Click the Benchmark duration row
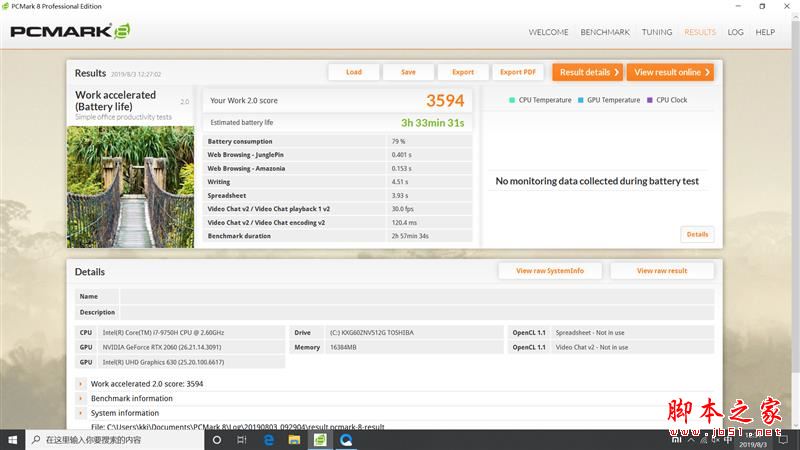 [337, 236]
